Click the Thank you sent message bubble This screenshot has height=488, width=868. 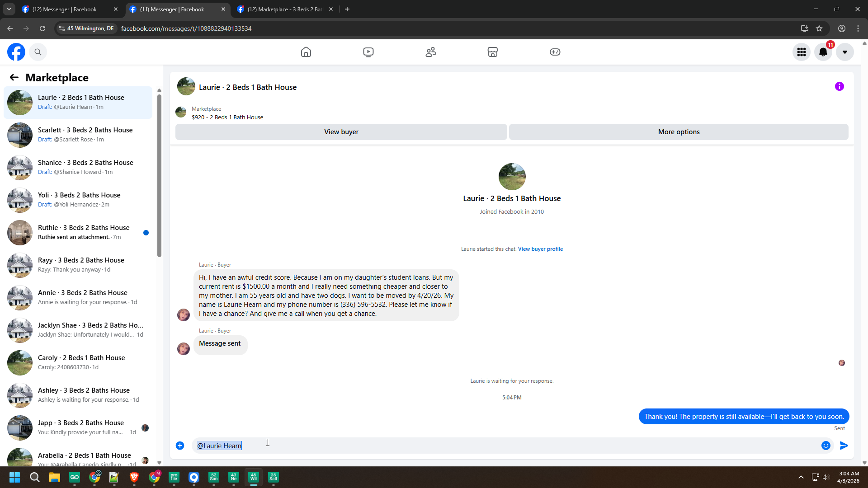(x=744, y=417)
